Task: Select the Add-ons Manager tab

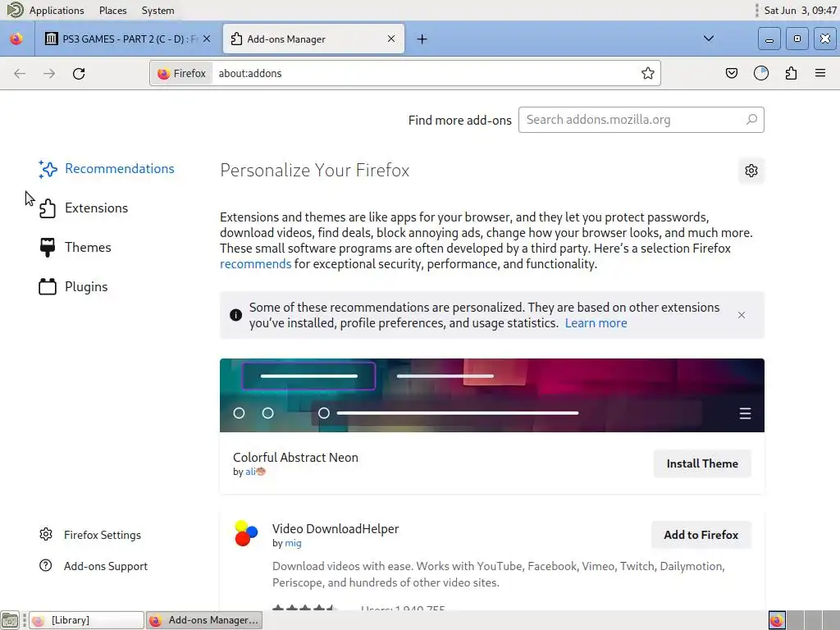Action: (x=313, y=39)
